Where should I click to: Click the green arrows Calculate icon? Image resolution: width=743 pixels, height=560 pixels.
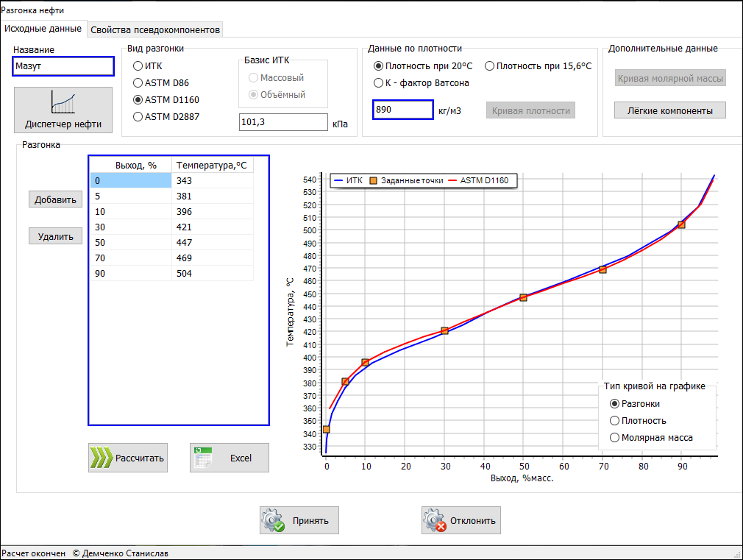point(101,458)
